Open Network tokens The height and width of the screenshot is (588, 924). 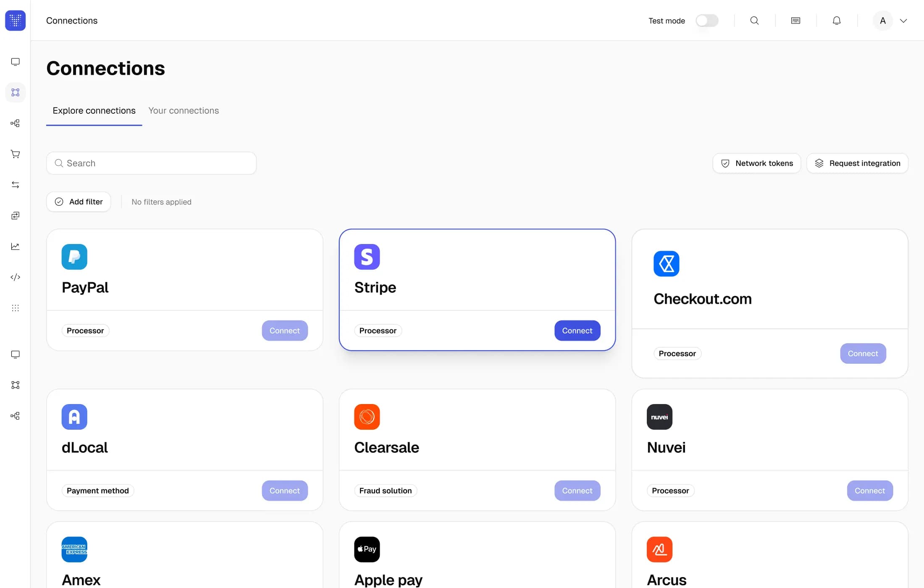[757, 163]
